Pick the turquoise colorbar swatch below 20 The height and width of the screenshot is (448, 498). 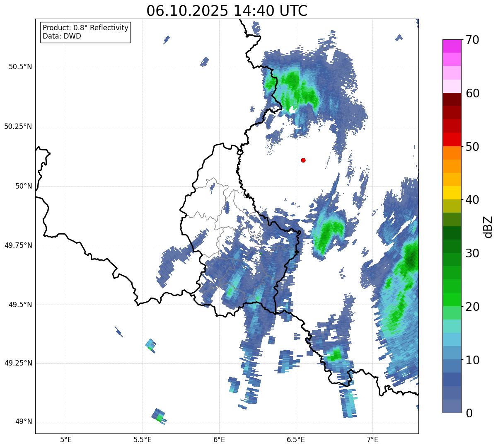click(x=452, y=326)
